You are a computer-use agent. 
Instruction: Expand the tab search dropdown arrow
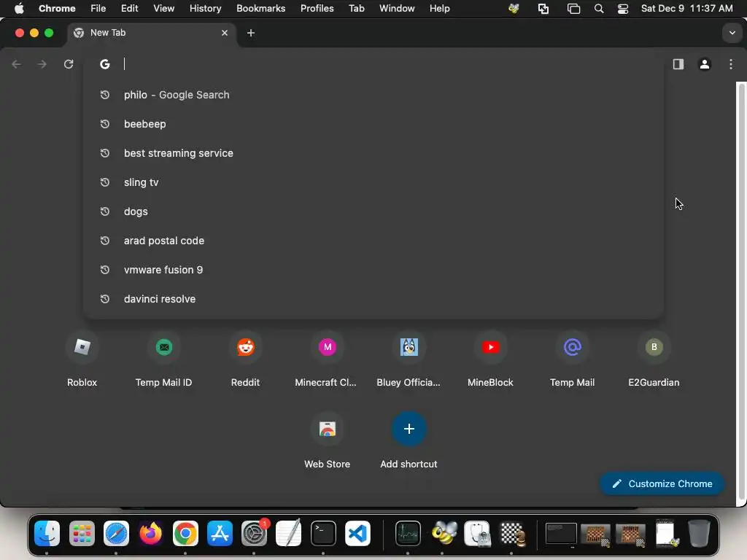click(x=732, y=33)
